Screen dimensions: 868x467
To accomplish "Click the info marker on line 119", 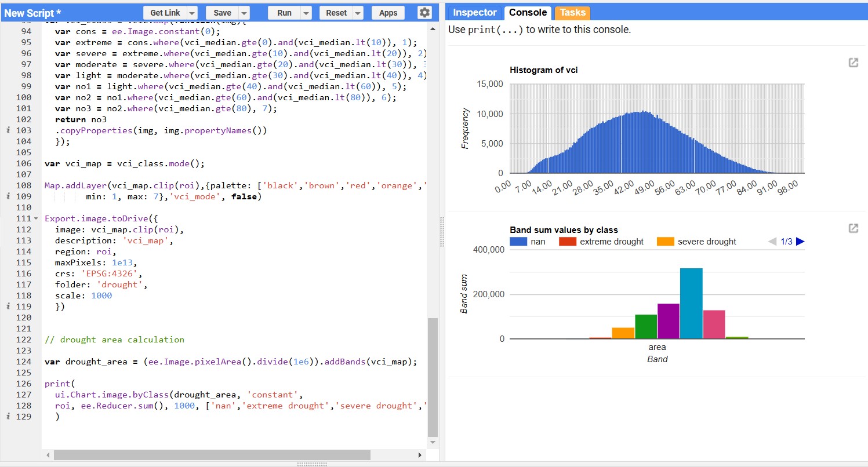I will point(8,307).
